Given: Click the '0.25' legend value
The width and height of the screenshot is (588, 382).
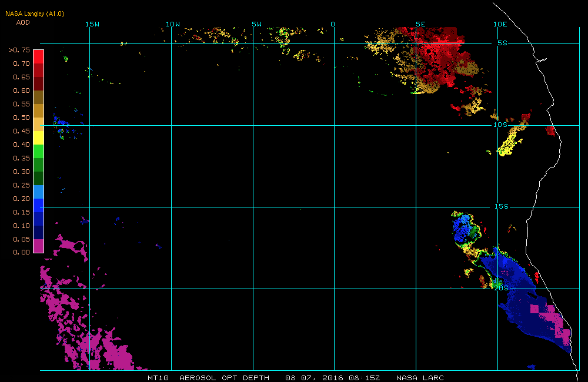Looking at the screenshot, I should click(21, 185).
